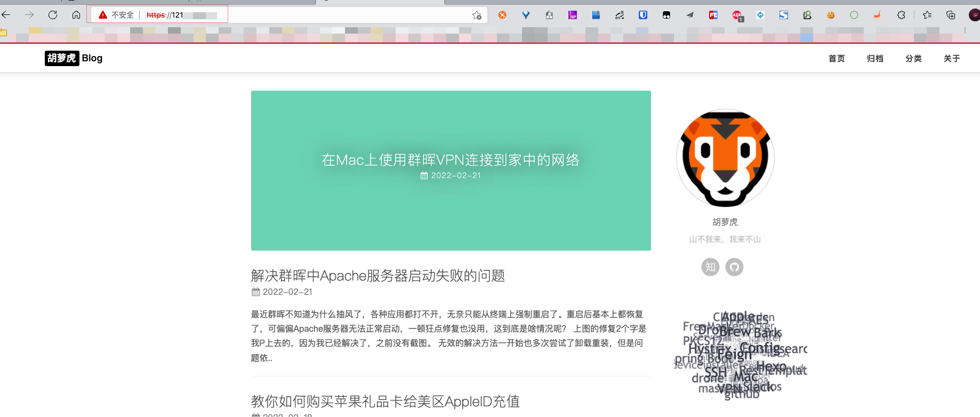Open the Bitwarden shield extension
980x417 pixels.
(x=643, y=15)
